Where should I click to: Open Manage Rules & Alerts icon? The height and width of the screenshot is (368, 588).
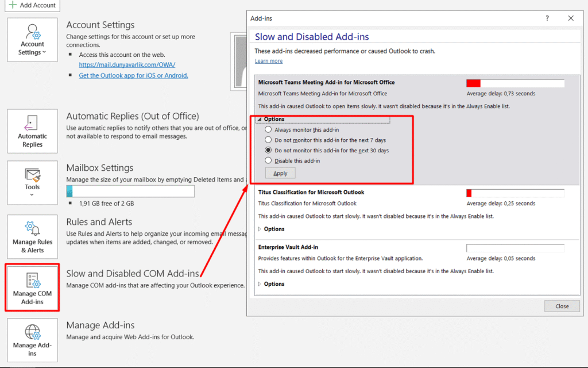point(32,237)
